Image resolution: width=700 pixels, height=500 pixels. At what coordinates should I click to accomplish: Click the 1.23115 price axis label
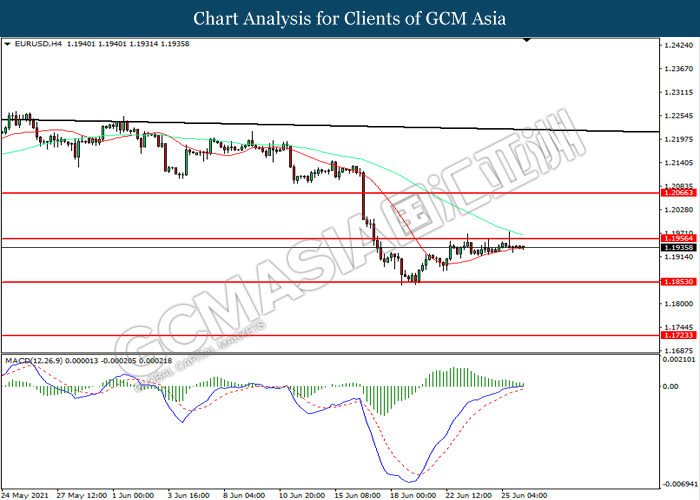coord(679,92)
